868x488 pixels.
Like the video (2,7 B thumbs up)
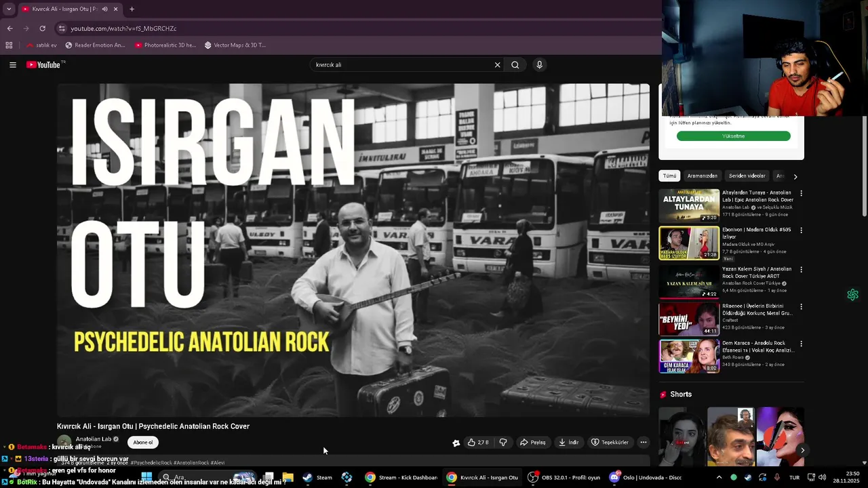478,443
